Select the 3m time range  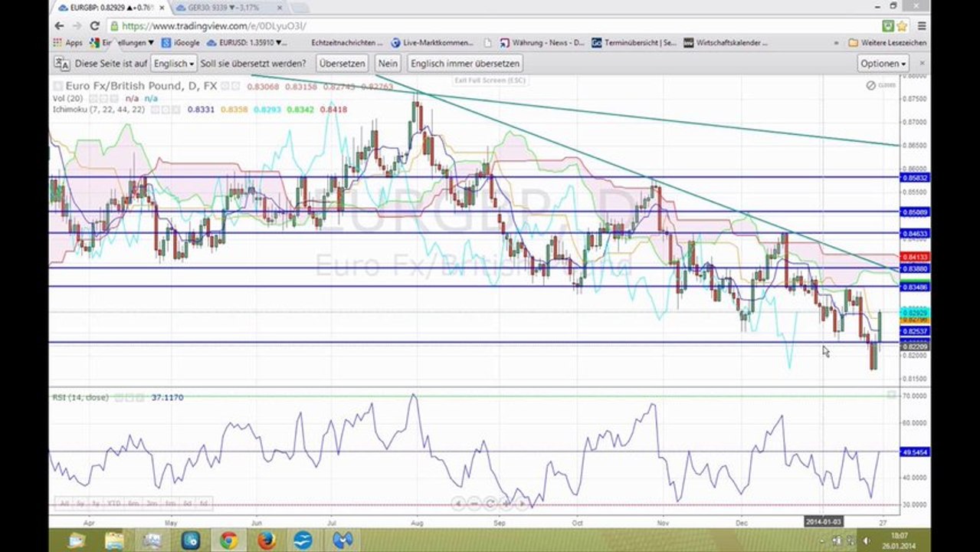coord(152,504)
